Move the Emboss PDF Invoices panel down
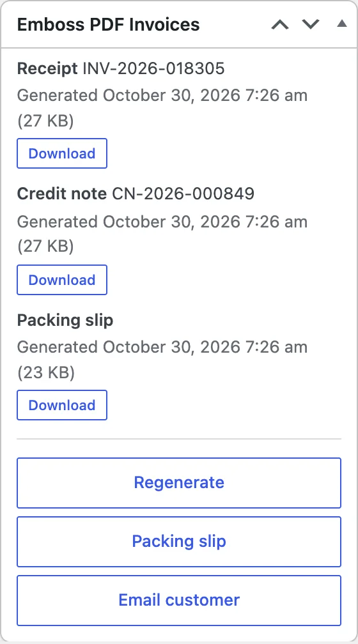Screen dimensions: 358x644 click(311, 24)
